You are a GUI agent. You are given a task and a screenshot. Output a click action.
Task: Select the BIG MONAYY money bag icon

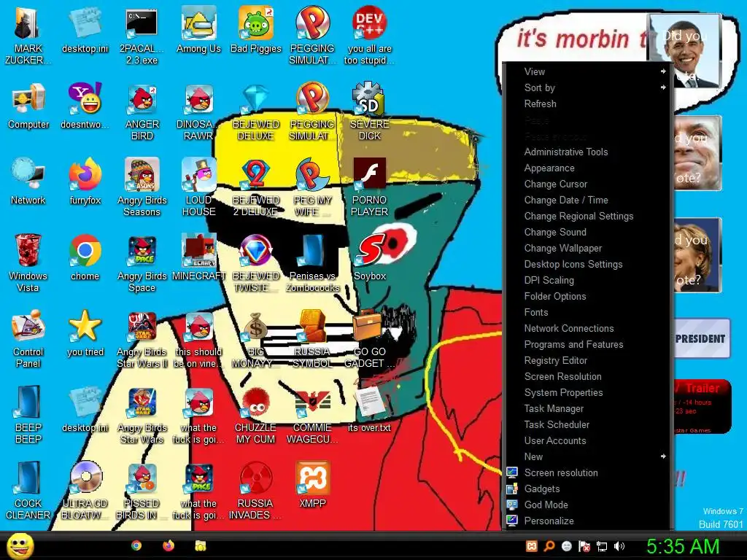click(256, 339)
